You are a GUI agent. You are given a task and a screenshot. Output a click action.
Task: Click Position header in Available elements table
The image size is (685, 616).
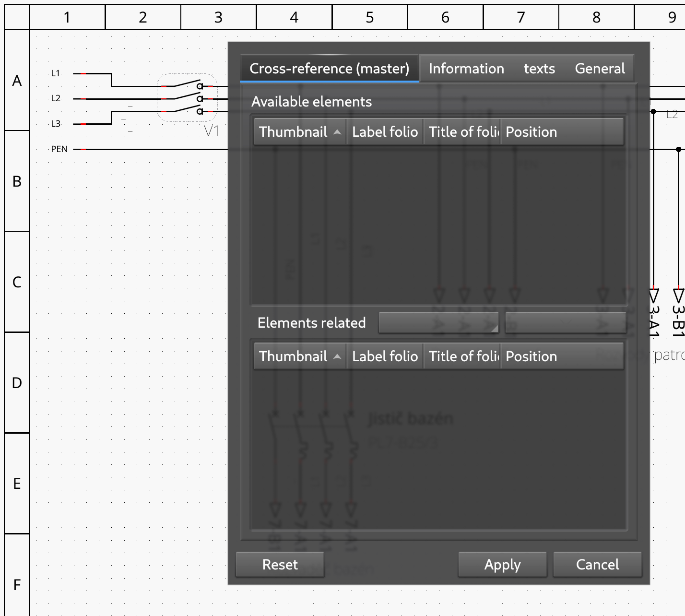click(561, 132)
